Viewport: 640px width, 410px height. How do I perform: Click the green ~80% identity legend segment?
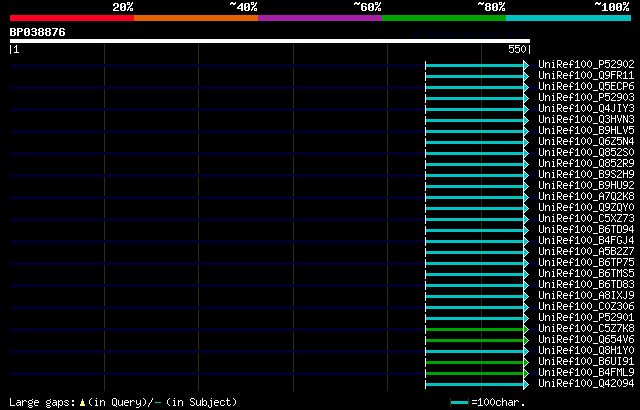(444, 18)
